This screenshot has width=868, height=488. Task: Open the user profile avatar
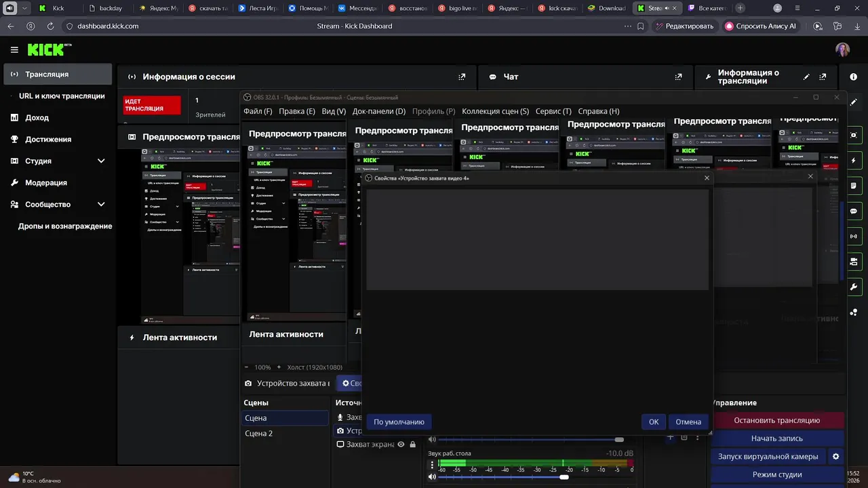(842, 49)
